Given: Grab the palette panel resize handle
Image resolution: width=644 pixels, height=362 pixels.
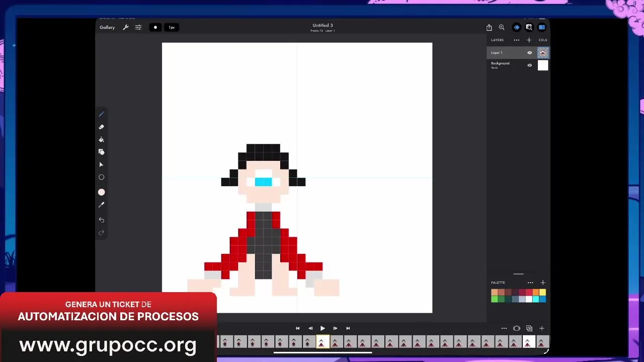Looking at the screenshot, I should pyautogui.click(x=518, y=274).
